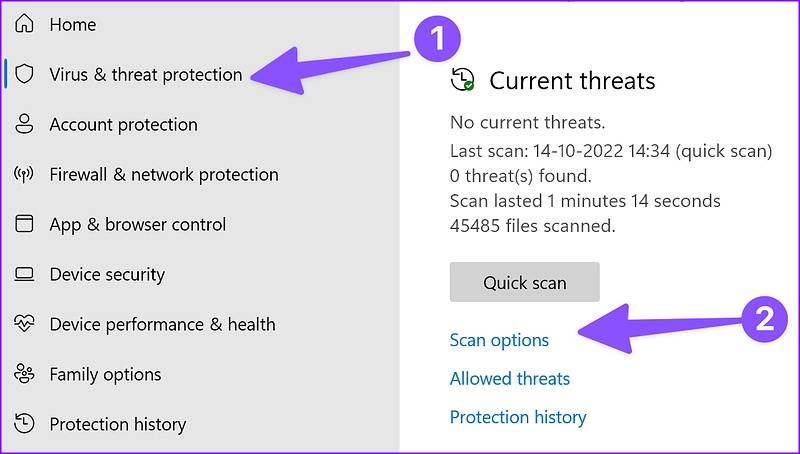Click the Home house icon
The image size is (800, 454).
coord(25,24)
